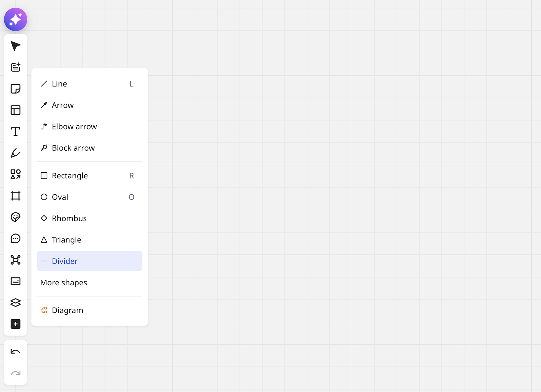Select the Comment tool

15,239
